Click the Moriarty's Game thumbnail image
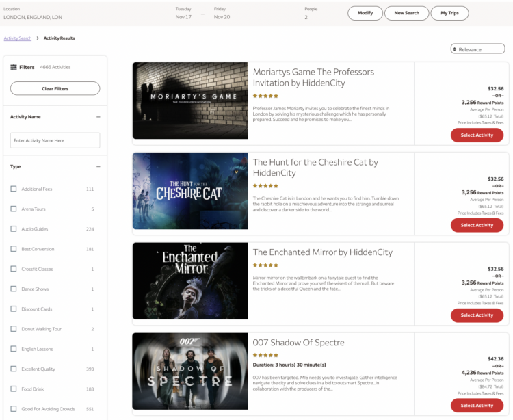 pos(190,101)
